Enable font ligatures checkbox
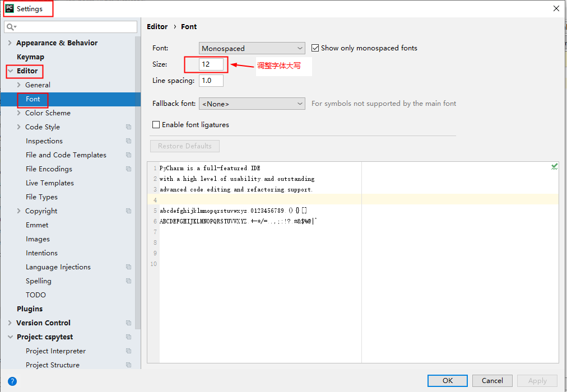Viewport: 567px width, 392px height. point(156,125)
